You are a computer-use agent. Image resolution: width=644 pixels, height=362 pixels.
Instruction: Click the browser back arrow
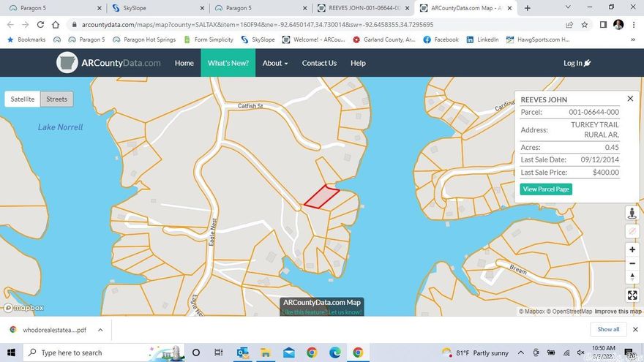[x=10, y=25]
